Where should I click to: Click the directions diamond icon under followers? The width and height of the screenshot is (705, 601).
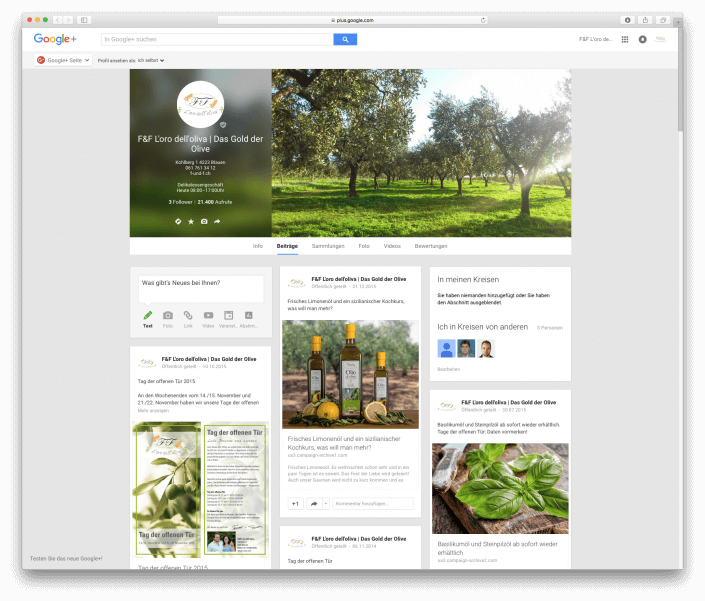[178, 222]
